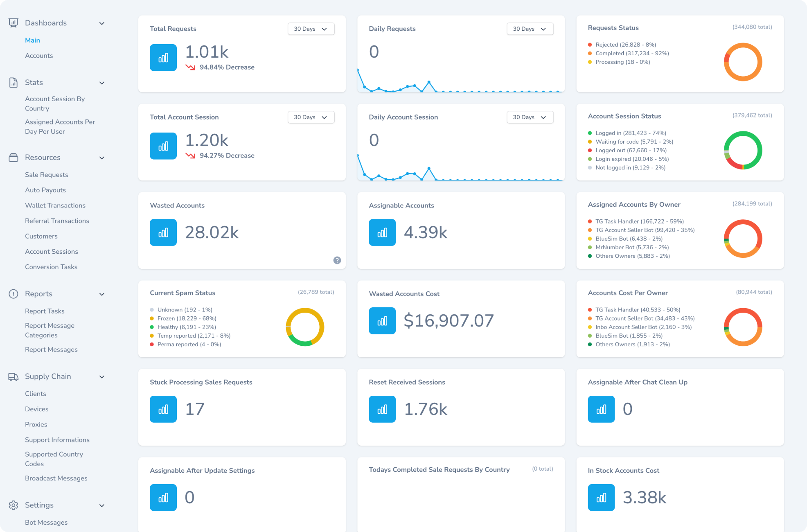Screen dimensions: 807x532
Task: Open the Accounts dashboard menu item
Action: 39,56
